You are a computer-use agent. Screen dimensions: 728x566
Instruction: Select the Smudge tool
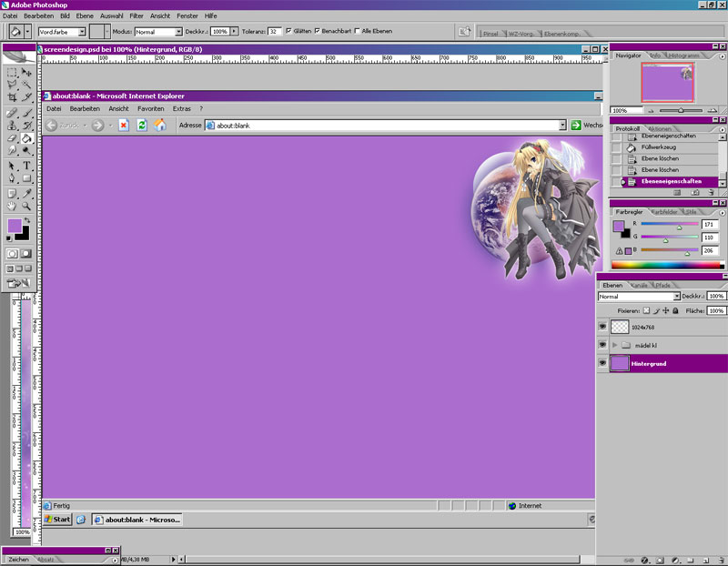coord(12,150)
